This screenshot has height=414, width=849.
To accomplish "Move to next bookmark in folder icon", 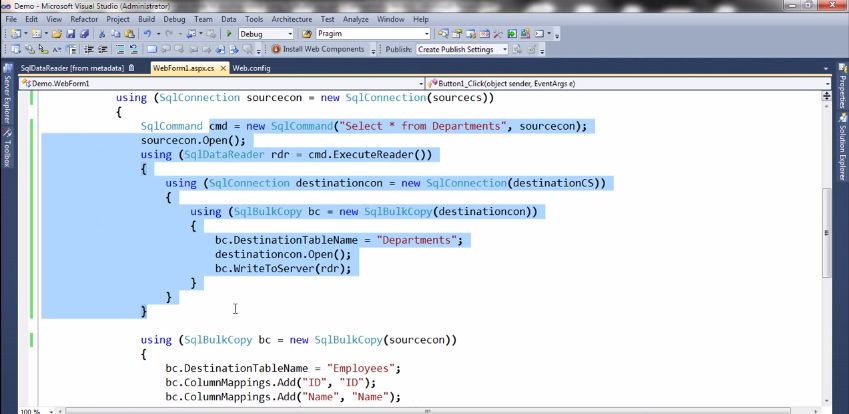I will (206, 49).
